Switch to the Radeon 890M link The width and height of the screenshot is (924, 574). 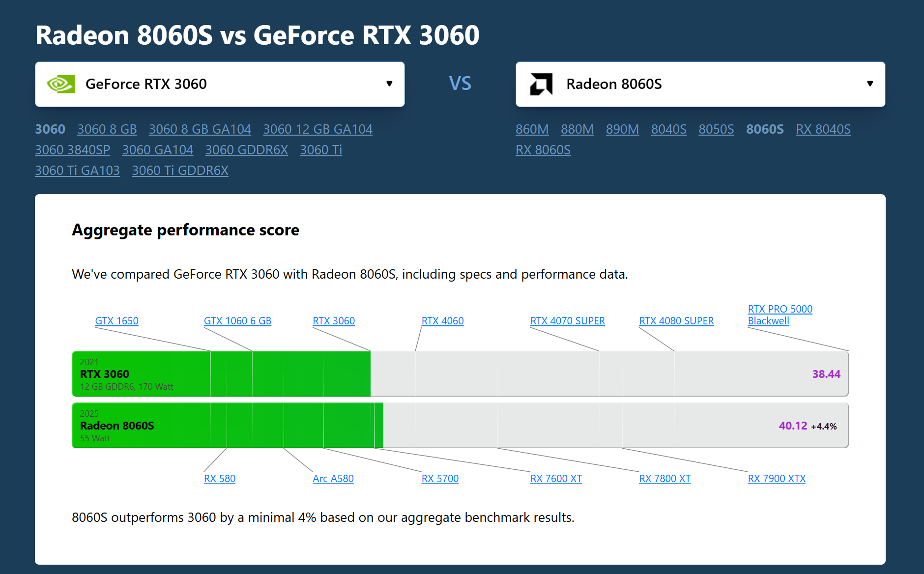click(x=623, y=129)
